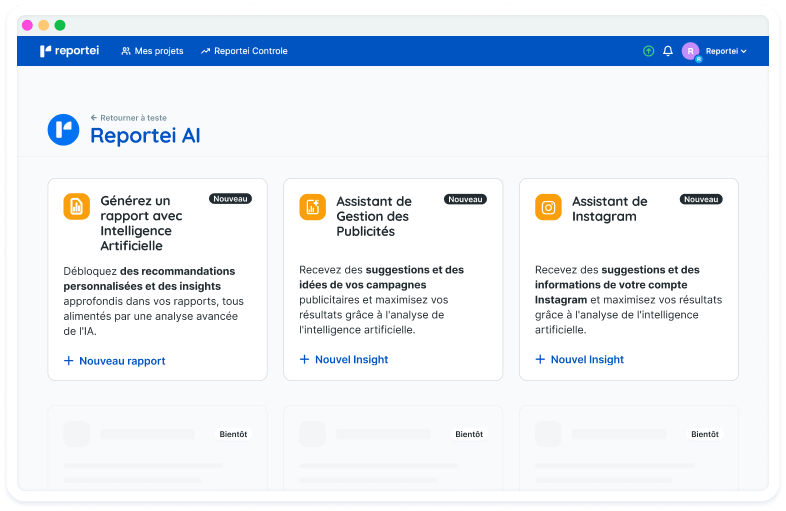Click the ads management assistant icon
The height and width of the screenshot is (511, 786).
312,207
